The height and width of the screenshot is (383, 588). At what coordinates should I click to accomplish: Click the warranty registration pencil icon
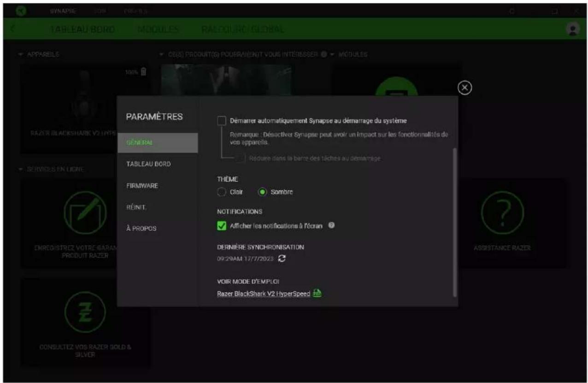(x=85, y=212)
